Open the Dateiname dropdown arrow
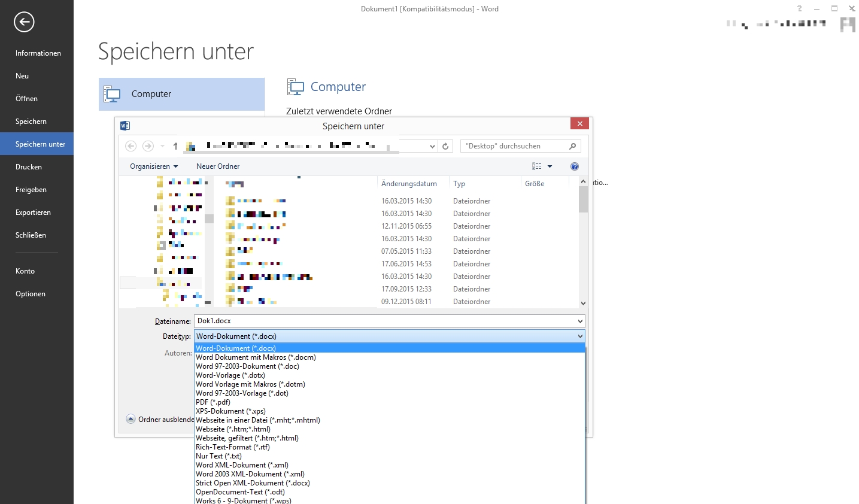The image size is (859, 504). point(580,321)
